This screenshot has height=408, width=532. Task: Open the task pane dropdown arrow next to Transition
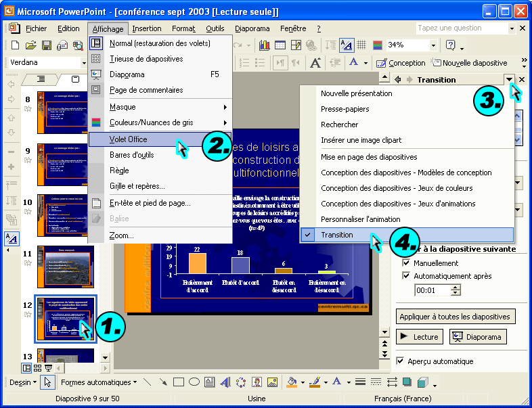(509, 79)
